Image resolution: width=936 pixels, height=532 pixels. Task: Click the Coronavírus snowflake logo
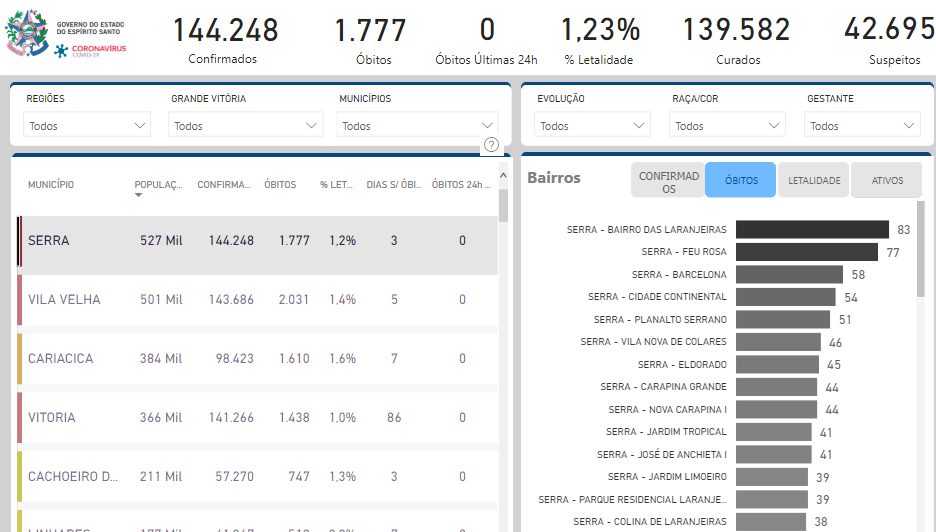tap(61, 51)
